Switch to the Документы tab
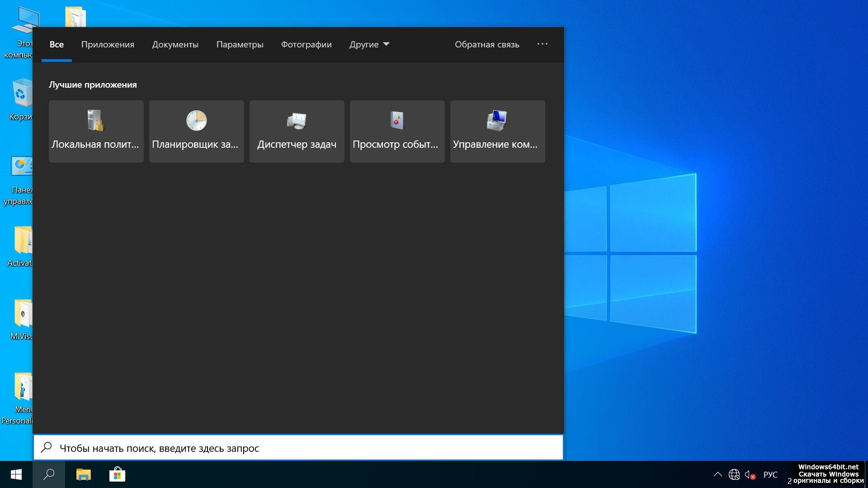 tap(175, 44)
